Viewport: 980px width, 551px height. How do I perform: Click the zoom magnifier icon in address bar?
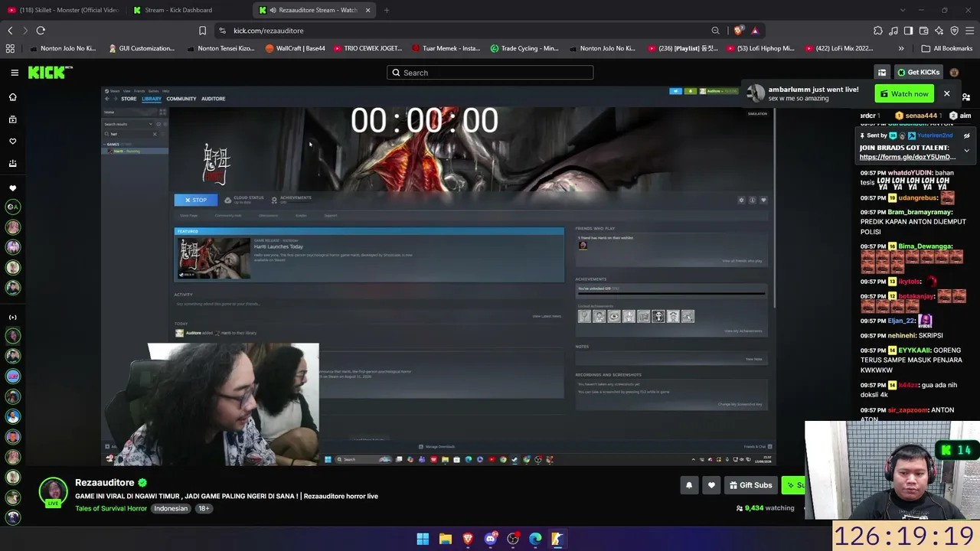(715, 31)
